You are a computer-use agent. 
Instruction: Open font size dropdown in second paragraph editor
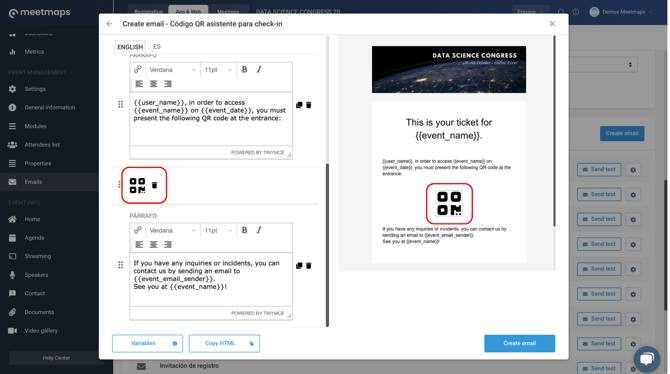point(217,230)
